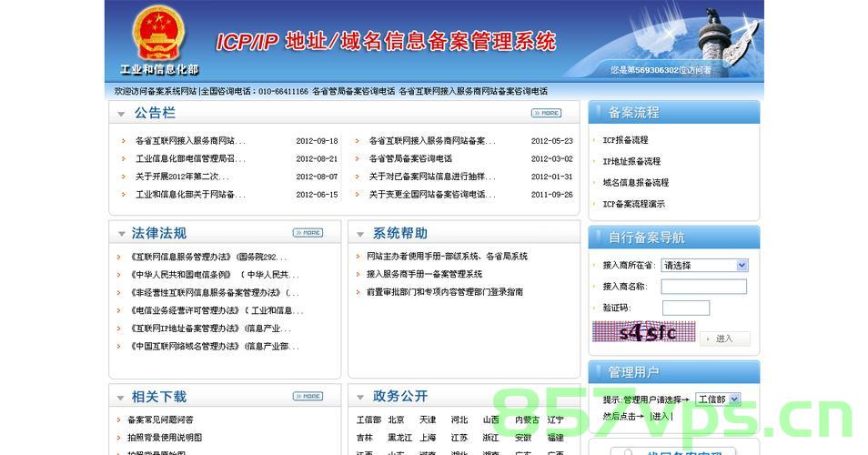Collapse the 政务公开 triangle arrow

point(360,398)
